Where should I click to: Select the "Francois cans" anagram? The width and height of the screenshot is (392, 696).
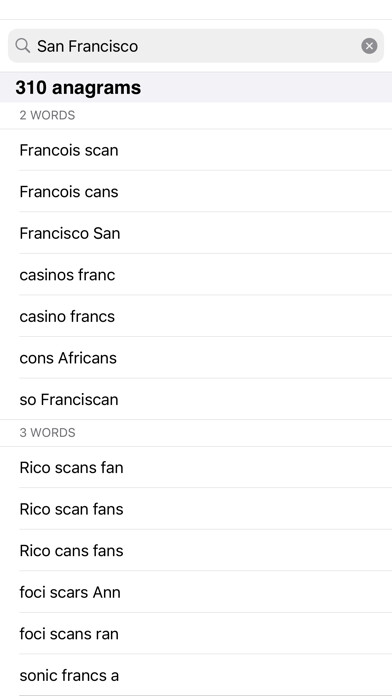click(196, 191)
